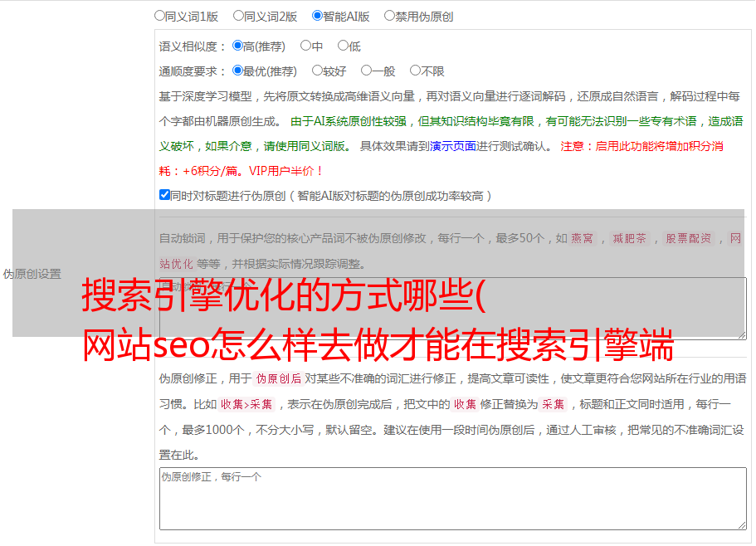Screen dimensions: 756x546
Task: Click the 伪原创修正 textarea
Action: (x=453, y=499)
